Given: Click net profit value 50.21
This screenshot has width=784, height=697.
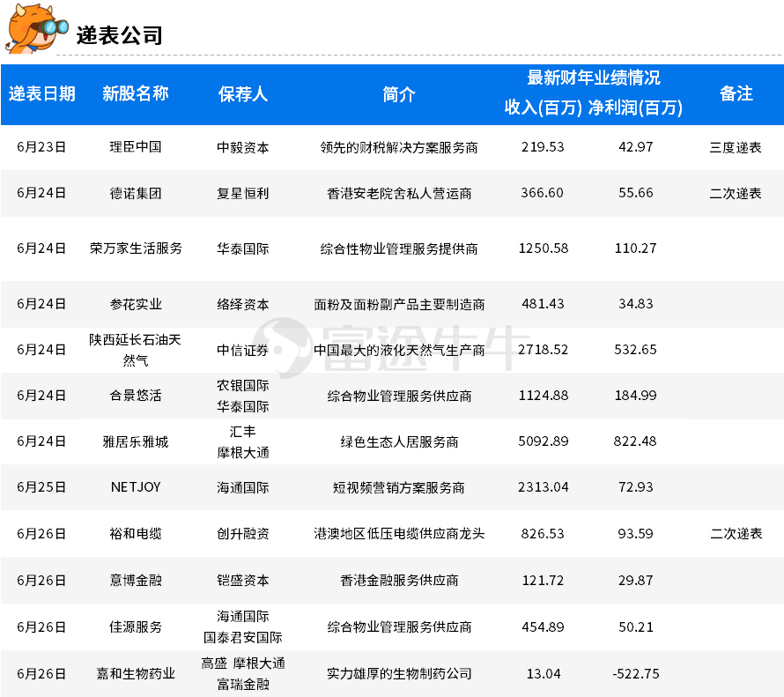Looking at the screenshot, I should [x=635, y=627].
